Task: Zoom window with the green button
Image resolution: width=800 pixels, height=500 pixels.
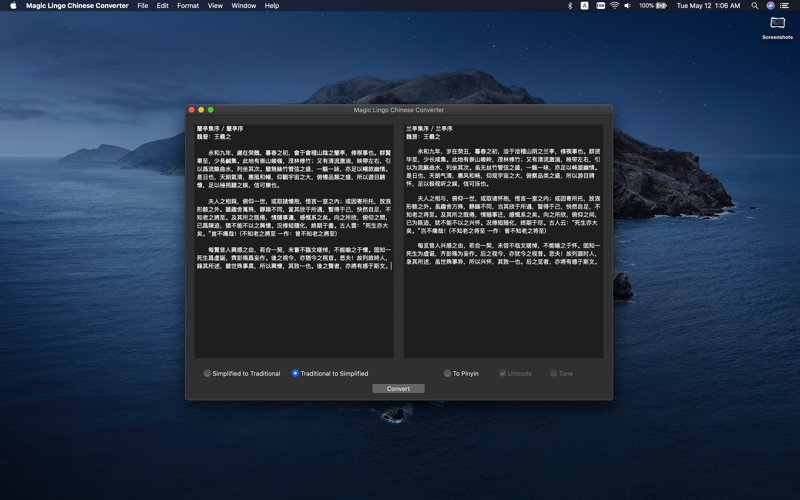Action: [210, 110]
